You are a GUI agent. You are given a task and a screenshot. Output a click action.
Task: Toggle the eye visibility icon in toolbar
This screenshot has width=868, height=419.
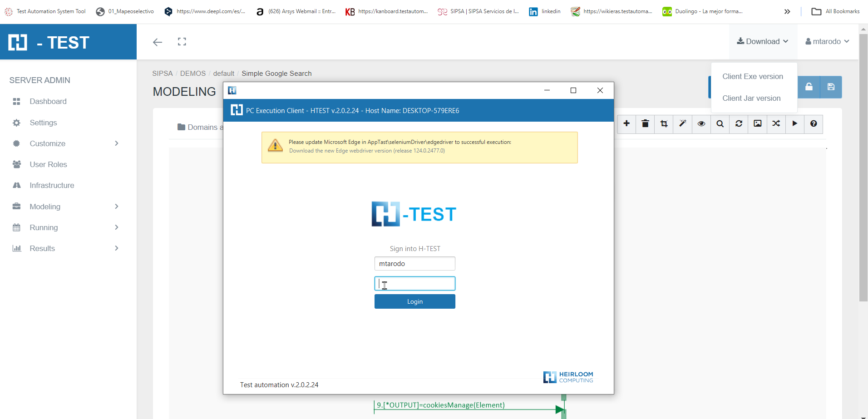(x=701, y=123)
